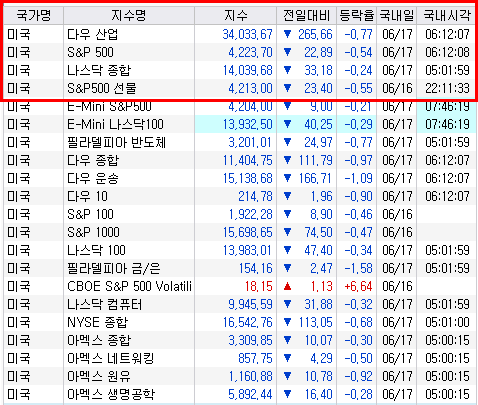Sort by the 등락율 column header
The height and width of the screenshot is (405, 478).
tap(356, 15)
